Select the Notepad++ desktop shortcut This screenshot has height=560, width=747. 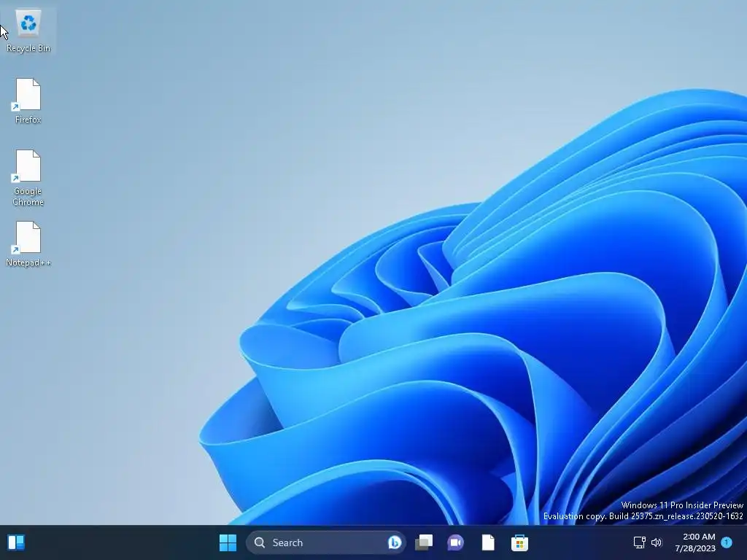coord(28,244)
